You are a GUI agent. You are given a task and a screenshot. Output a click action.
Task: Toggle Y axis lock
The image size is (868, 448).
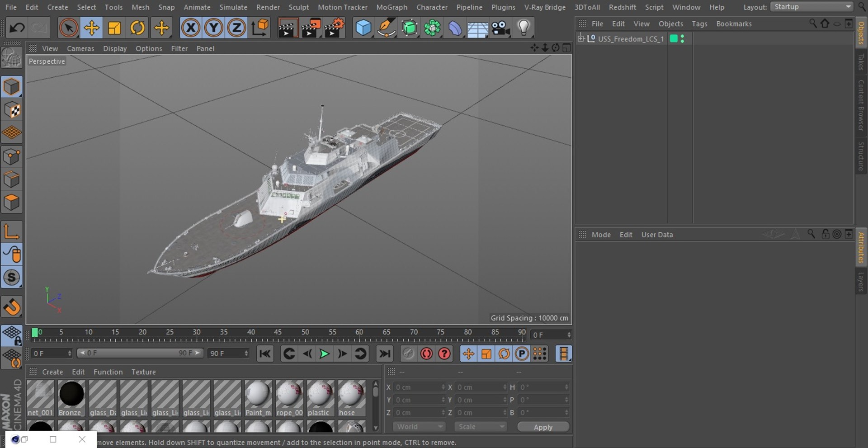click(213, 28)
